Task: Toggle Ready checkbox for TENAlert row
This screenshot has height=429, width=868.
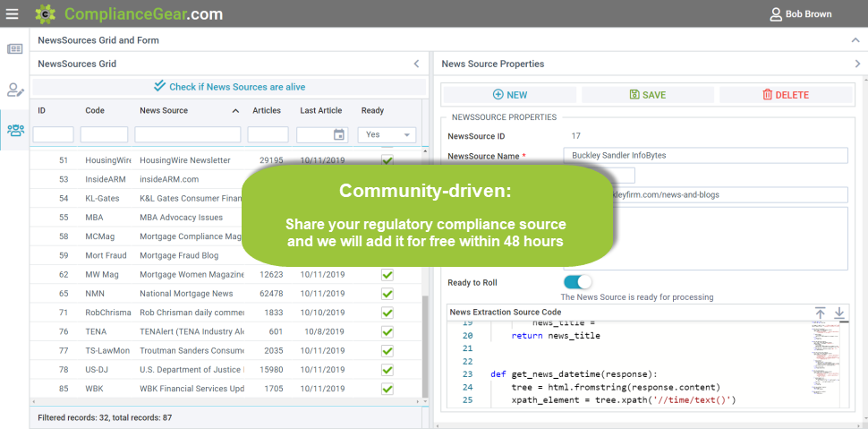Action: (x=387, y=331)
